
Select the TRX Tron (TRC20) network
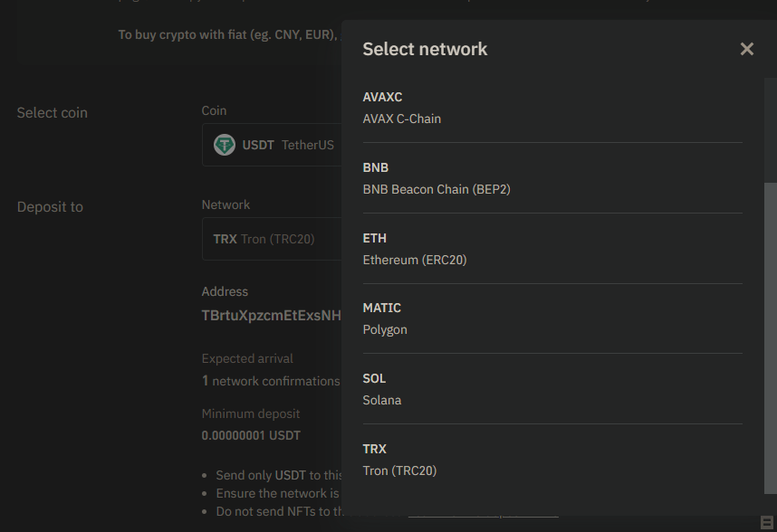coord(552,460)
